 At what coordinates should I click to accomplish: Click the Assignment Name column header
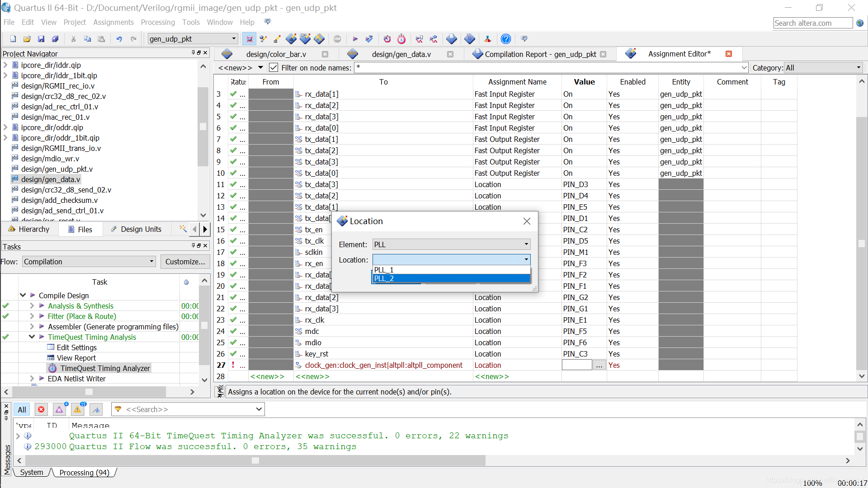[517, 82]
